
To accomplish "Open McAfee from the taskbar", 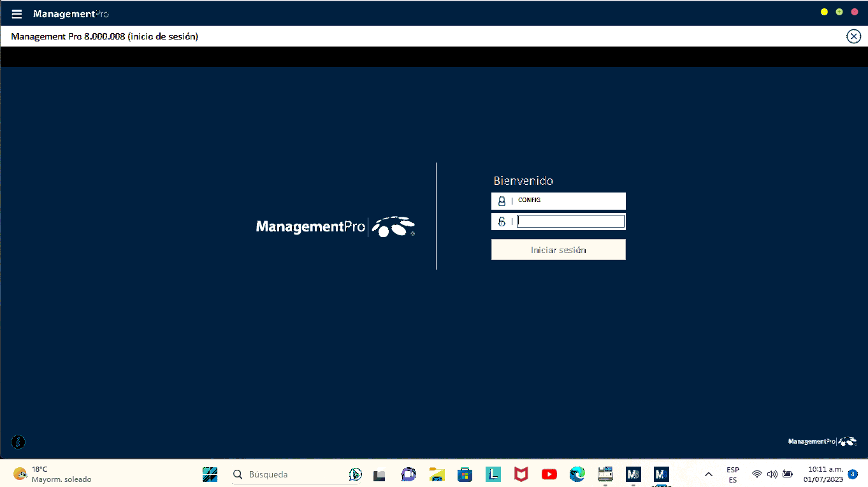I will pyautogui.click(x=521, y=474).
